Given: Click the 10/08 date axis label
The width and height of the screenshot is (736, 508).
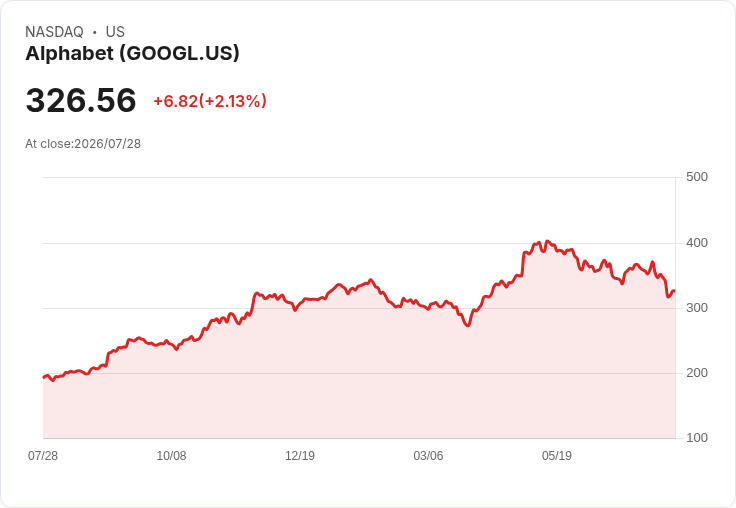Looking at the screenshot, I should point(171,455).
